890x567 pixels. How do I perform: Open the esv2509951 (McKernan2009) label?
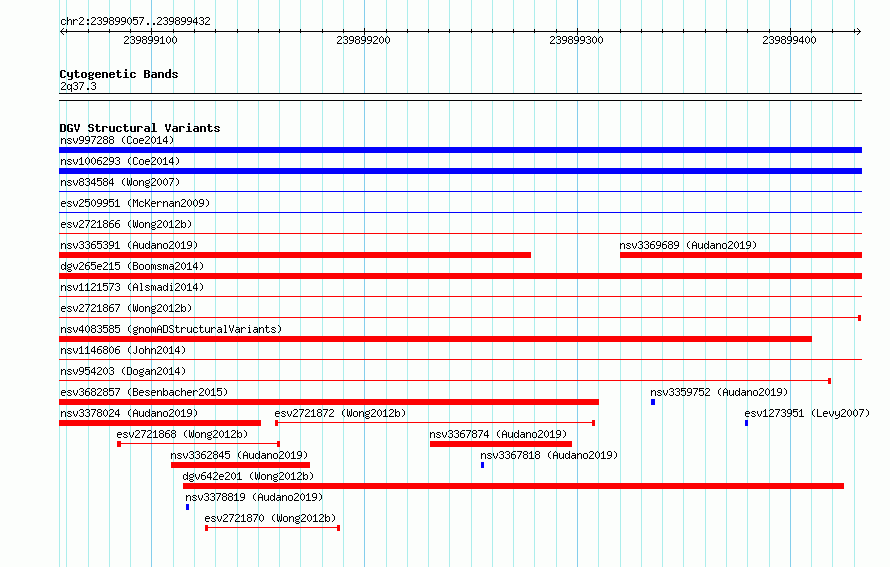135,203
